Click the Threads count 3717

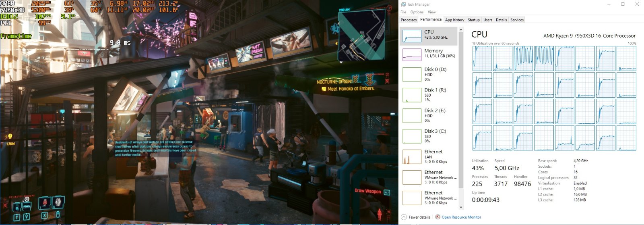(501, 184)
